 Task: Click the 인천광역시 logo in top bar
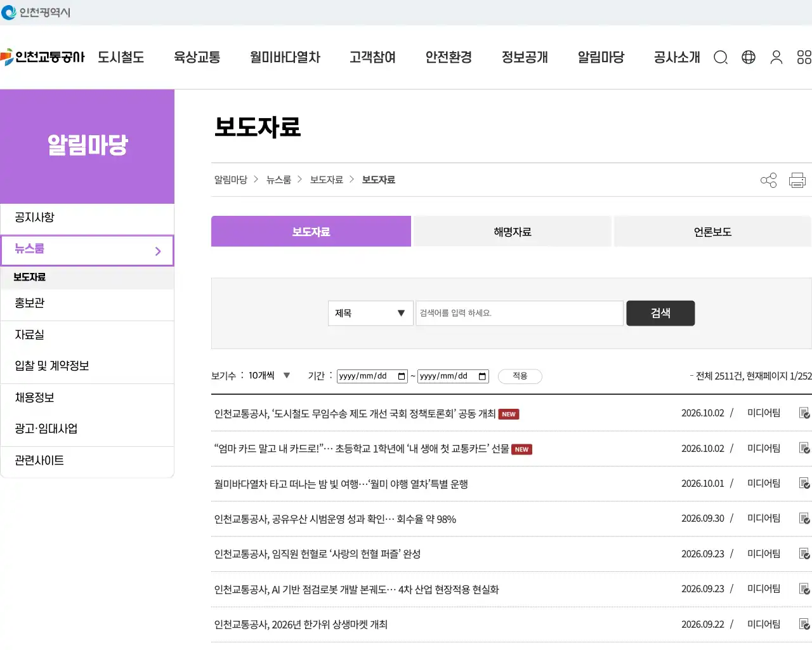(x=36, y=12)
